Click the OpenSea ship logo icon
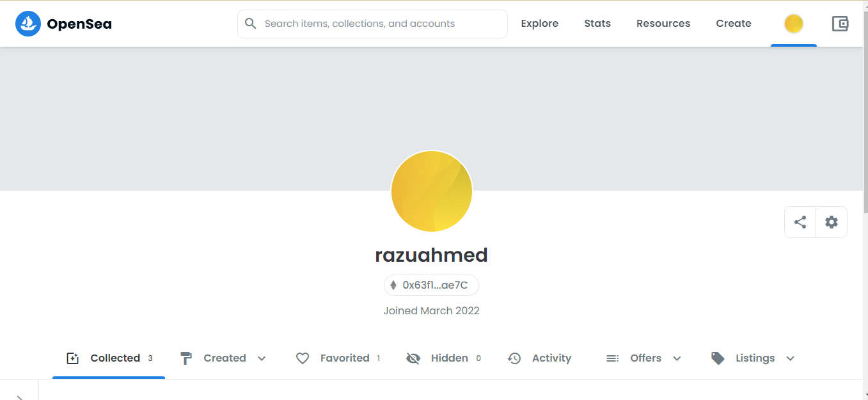Screen dimensions: 868x400 [28, 24]
